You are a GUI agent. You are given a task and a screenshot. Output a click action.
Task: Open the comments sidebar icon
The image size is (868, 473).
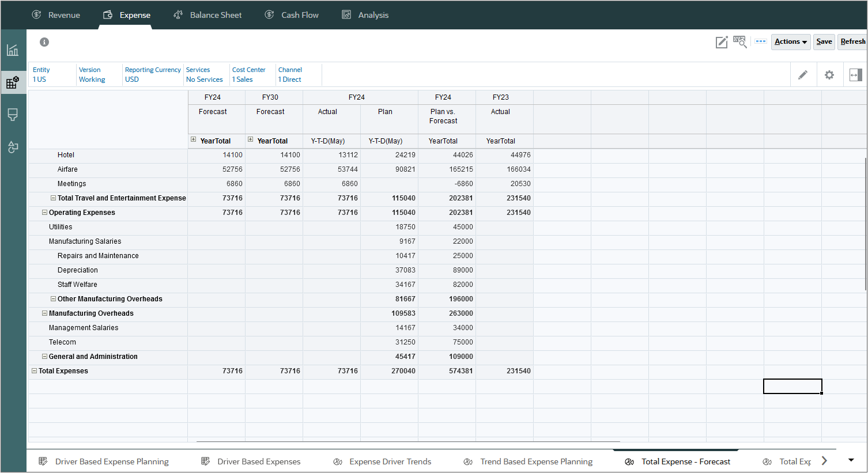pyautogui.click(x=13, y=115)
